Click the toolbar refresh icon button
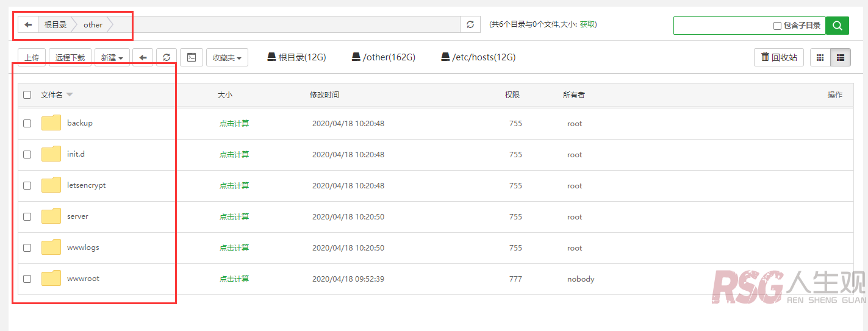This screenshot has width=868, height=331. click(167, 57)
